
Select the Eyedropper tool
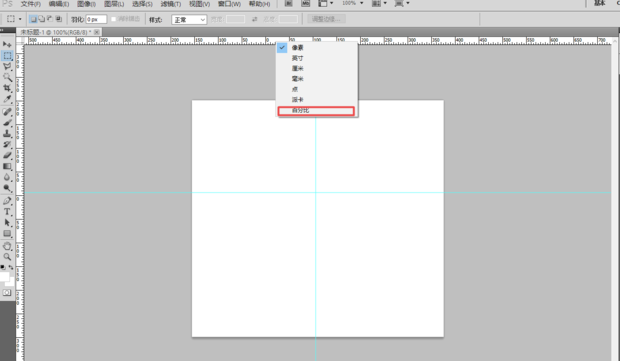click(x=7, y=99)
